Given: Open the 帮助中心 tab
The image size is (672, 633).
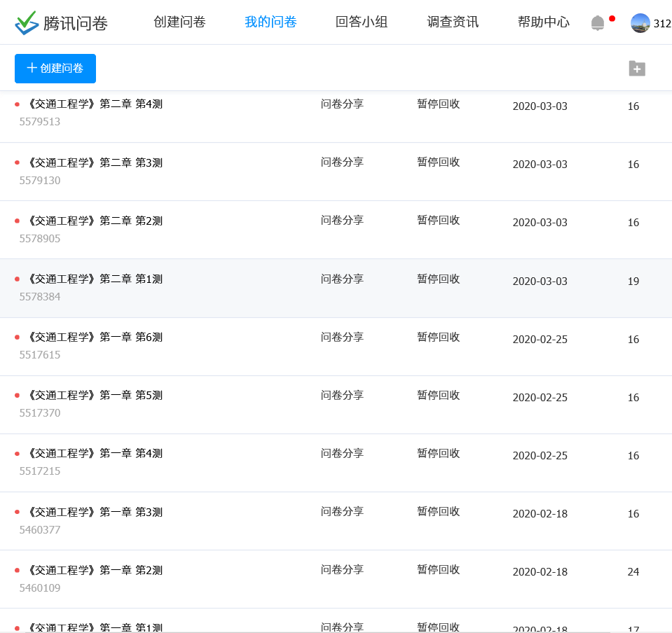Looking at the screenshot, I should pos(544,22).
